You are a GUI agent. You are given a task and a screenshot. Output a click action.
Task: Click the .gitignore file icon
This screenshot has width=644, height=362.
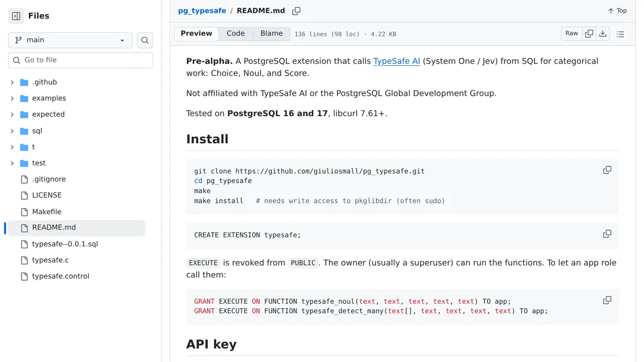point(24,179)
